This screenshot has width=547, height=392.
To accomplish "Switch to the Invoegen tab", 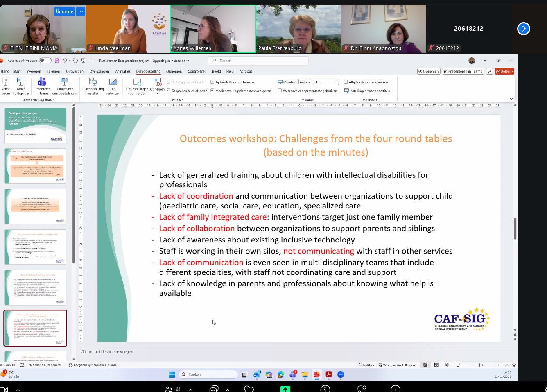I will 34,71.
